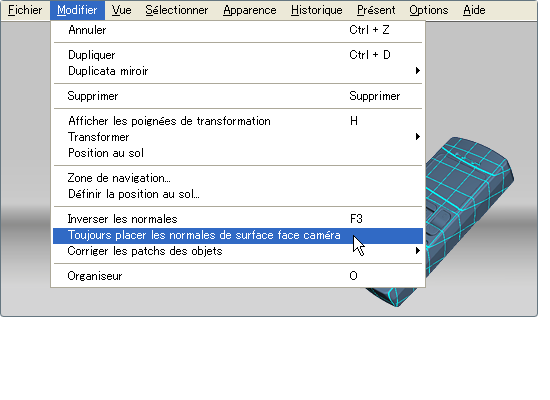
Task: Toggle Afficher les poignées de transformation
Action: click(238, 121)
